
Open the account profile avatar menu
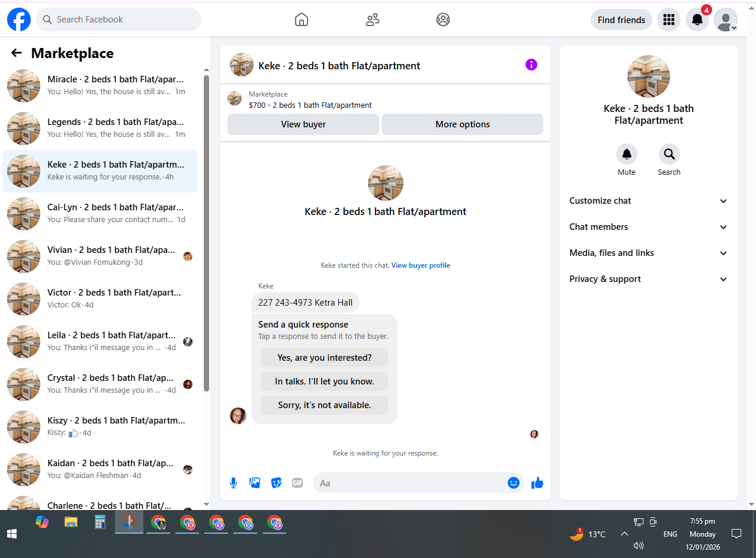(726, 20)
